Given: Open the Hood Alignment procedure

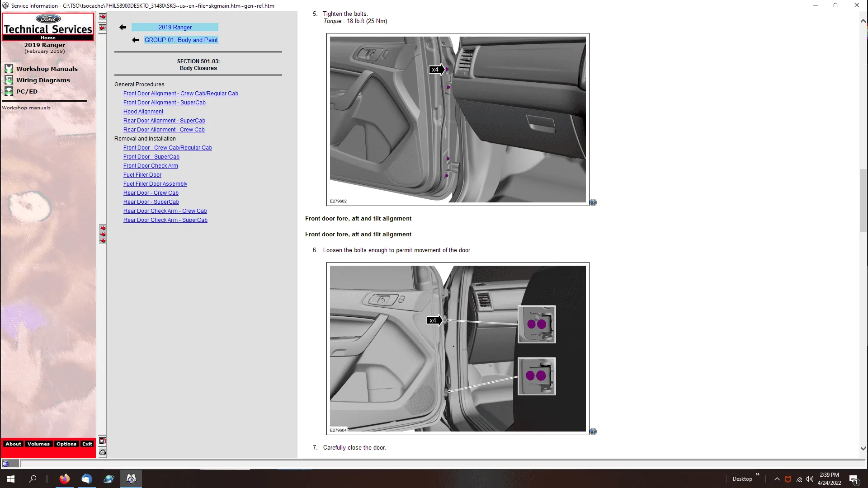Looking at the screenshot, I should tap(143, 112).
